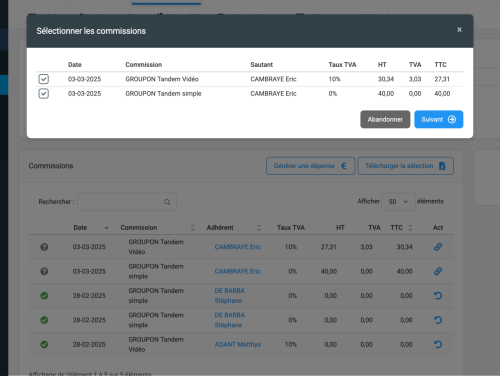Click the Commissions panel heading

coord(51,166)
